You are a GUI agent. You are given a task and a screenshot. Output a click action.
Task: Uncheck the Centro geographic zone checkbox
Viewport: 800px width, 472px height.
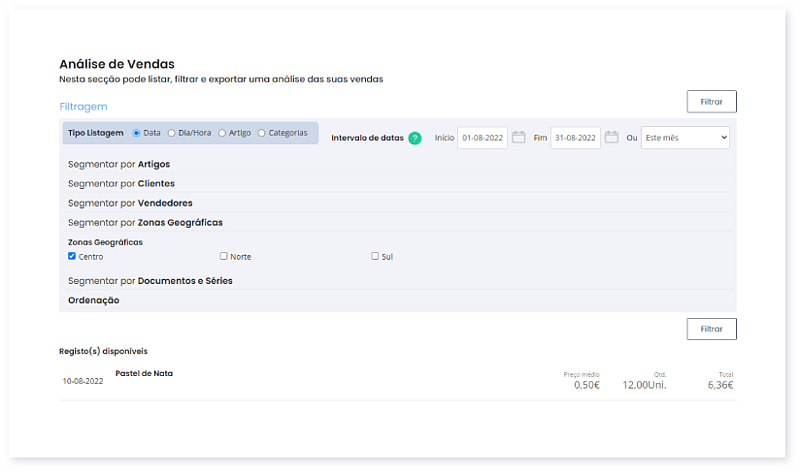click(72, 256)
